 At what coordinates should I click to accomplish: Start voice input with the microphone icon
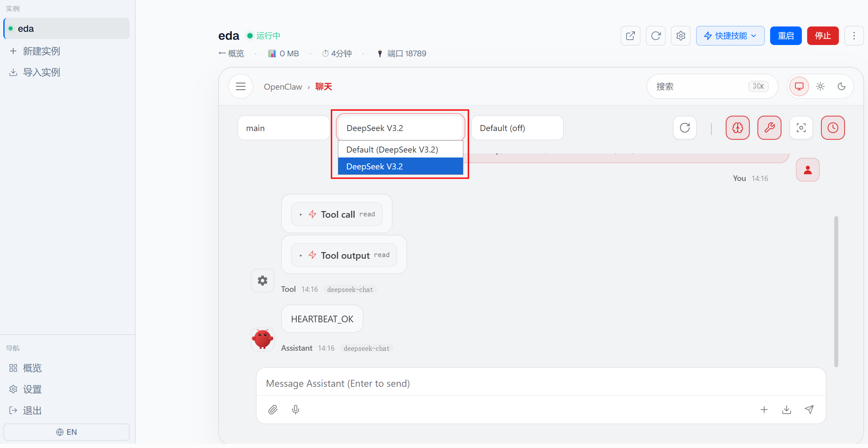pyautogui.click(x=296, y=410)
